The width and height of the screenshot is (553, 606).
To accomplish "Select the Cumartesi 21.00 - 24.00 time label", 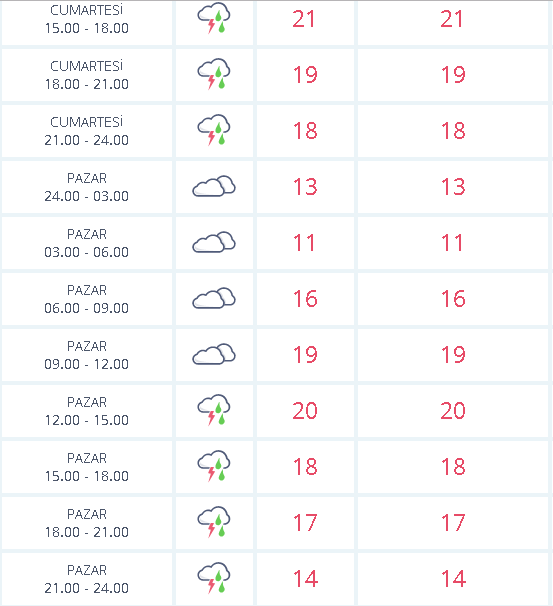I will 87,131.
